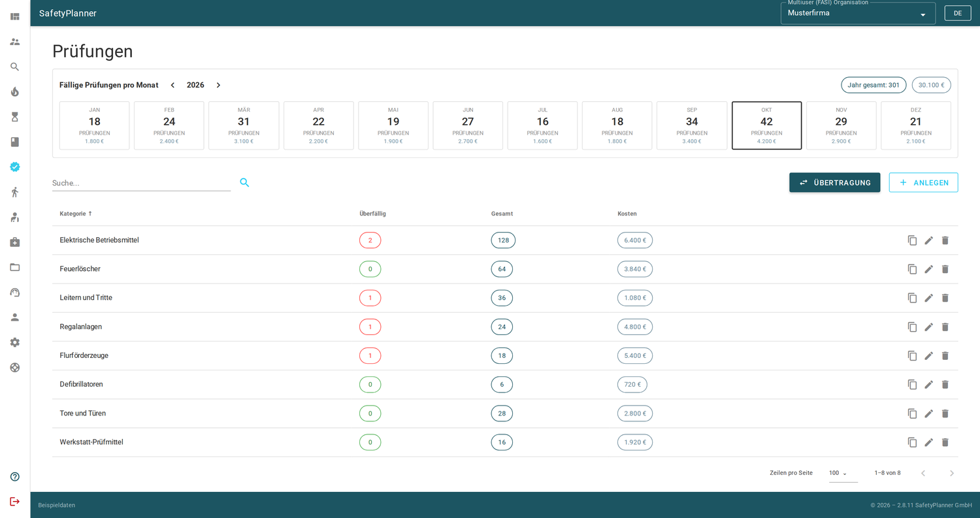Screen dimensions: 980x518
Task: Click the search magnifier next to Suche
Action: [x=244, y=183]
